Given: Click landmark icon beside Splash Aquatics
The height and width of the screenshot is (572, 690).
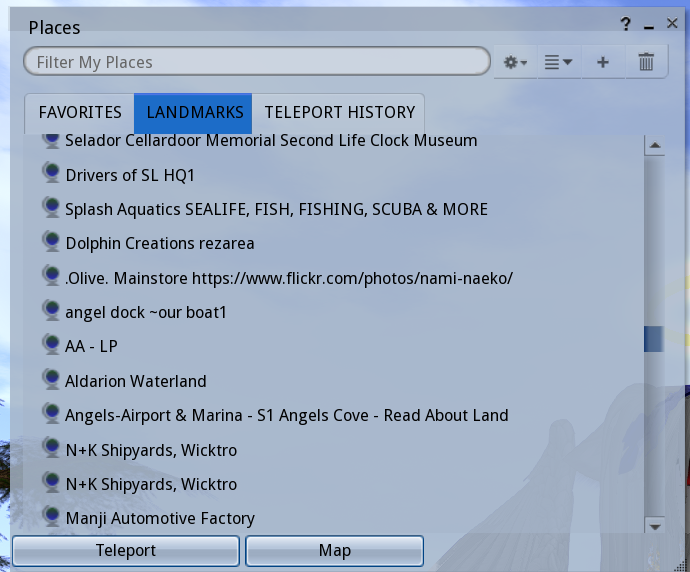Looking at the screenshot, I should [51, 207].
